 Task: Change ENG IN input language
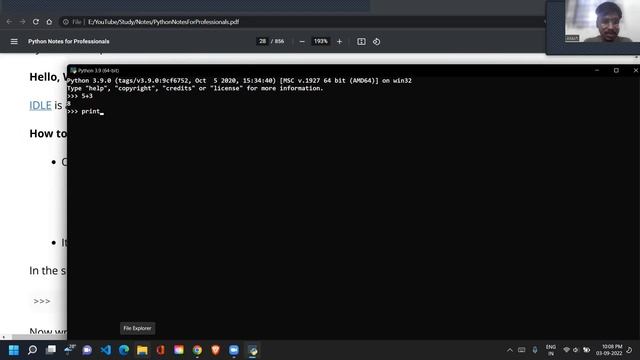pyautogui.click(x=551, y=350)
